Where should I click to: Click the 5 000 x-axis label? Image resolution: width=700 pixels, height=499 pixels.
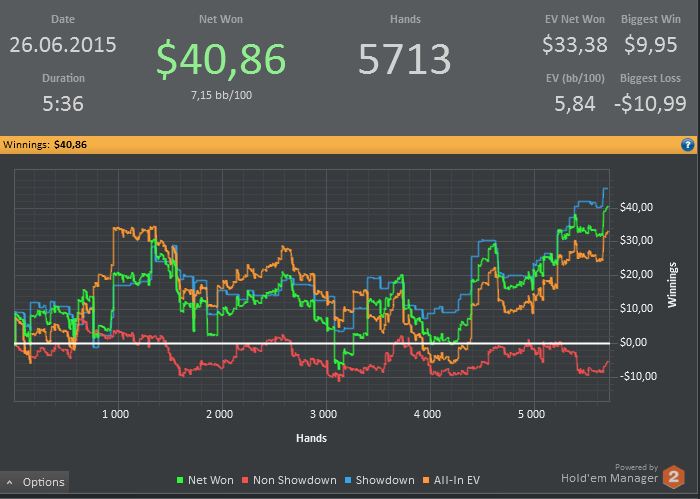pos(531,414)
